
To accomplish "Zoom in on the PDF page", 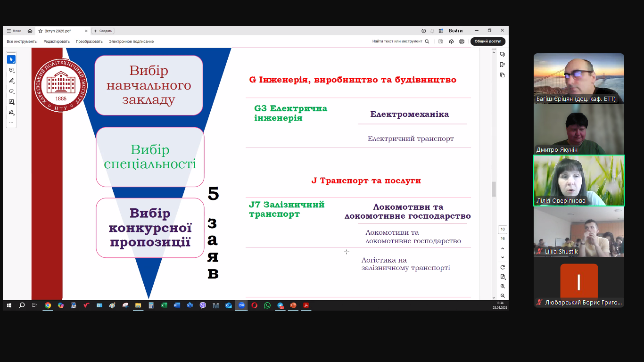I will coord(503,286).
